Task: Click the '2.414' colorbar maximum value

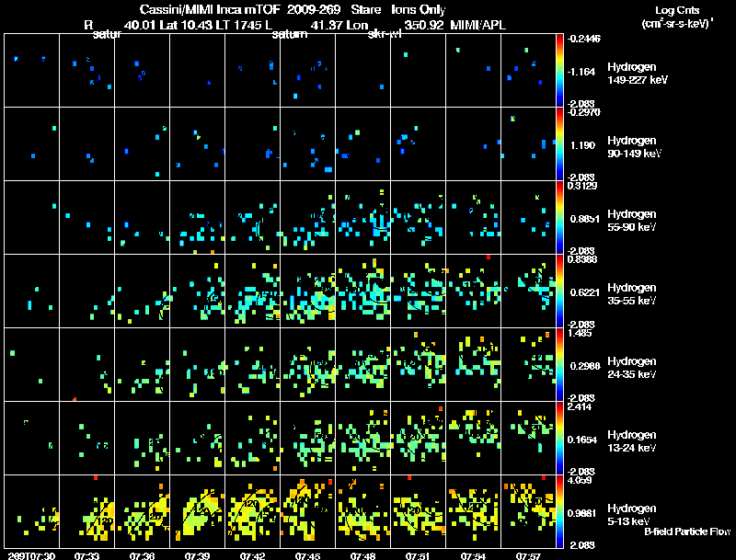Action: [x=580, y=406]
